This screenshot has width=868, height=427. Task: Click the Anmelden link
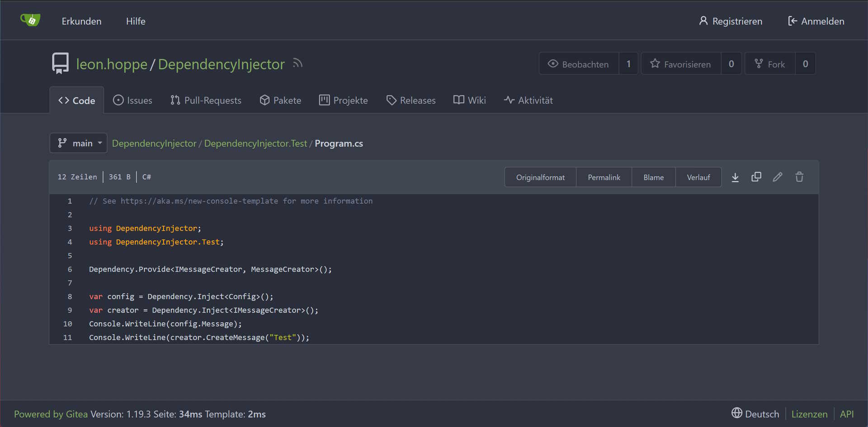816,21
